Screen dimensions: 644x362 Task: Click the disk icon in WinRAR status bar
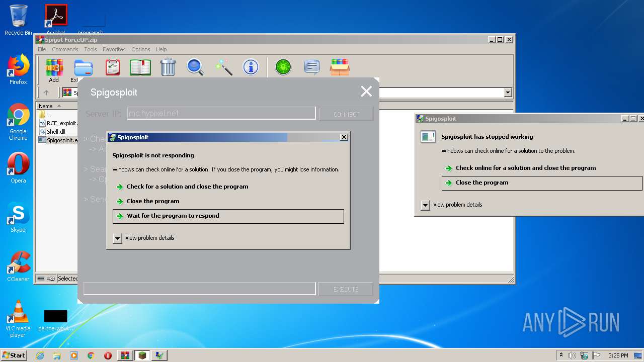(41, 279)
